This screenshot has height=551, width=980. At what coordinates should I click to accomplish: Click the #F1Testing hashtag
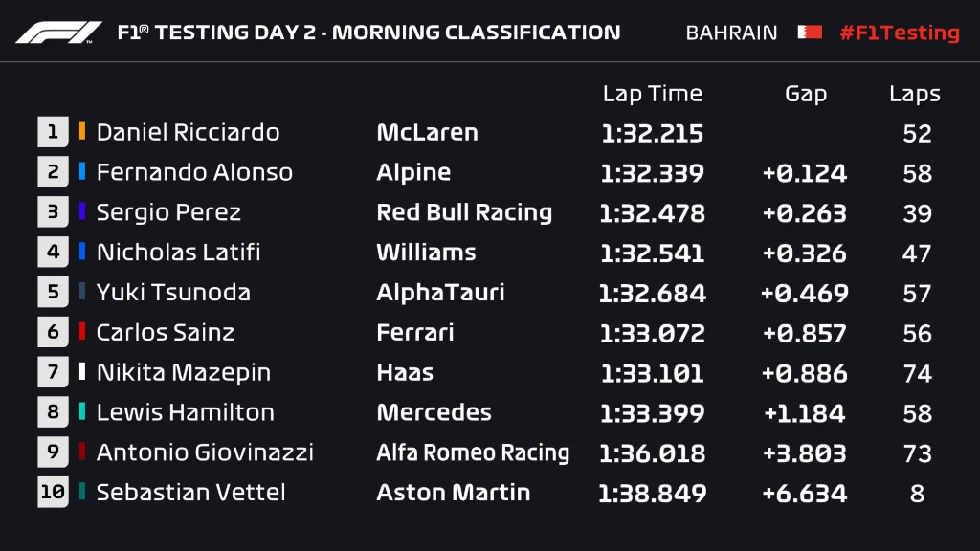pos(899,33)
